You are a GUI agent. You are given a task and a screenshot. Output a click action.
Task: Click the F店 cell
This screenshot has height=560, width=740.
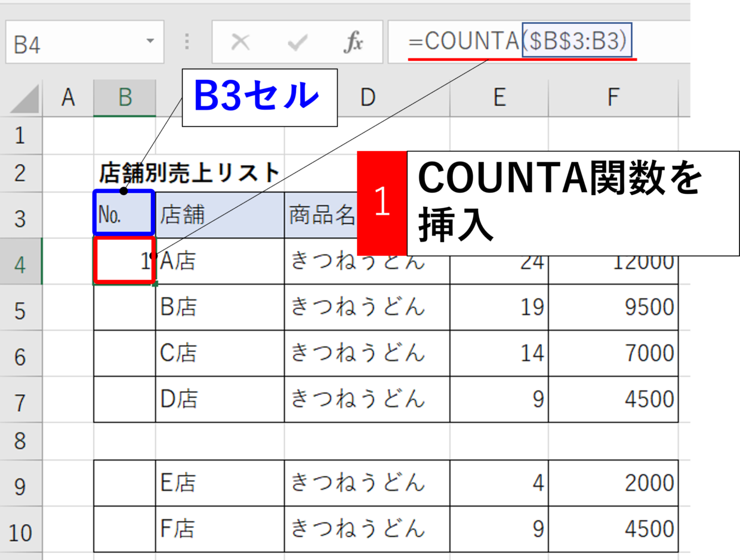click(x=220, y=529)
